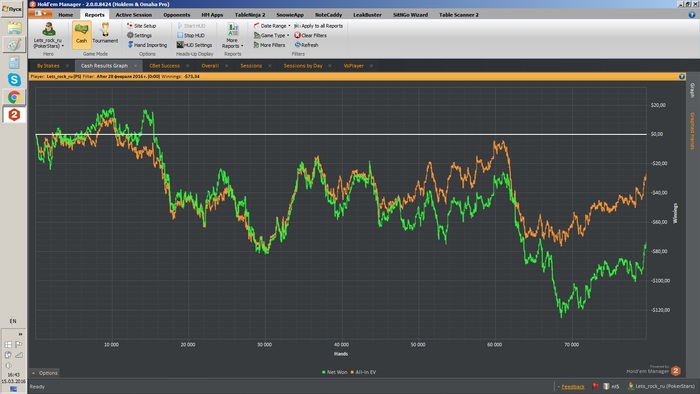Select the Cash game mode icon
This screenshot has width=700, height=394.
tap(81, 30)
